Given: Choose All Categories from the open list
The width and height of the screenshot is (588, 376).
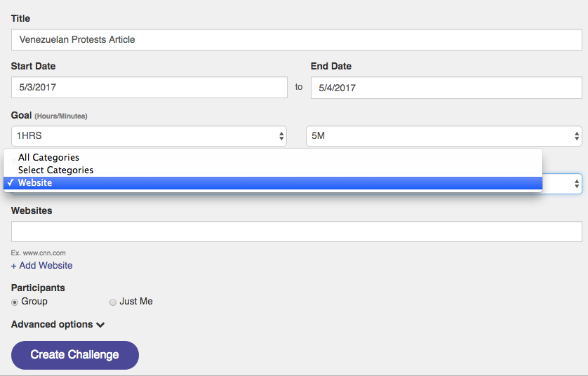Looking at the screenshot, I should coord(49,157).
